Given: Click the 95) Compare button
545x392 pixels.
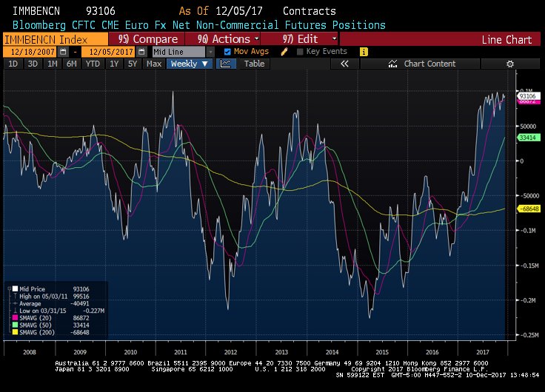Looking at the screenshot, I should tap(147, 39).
